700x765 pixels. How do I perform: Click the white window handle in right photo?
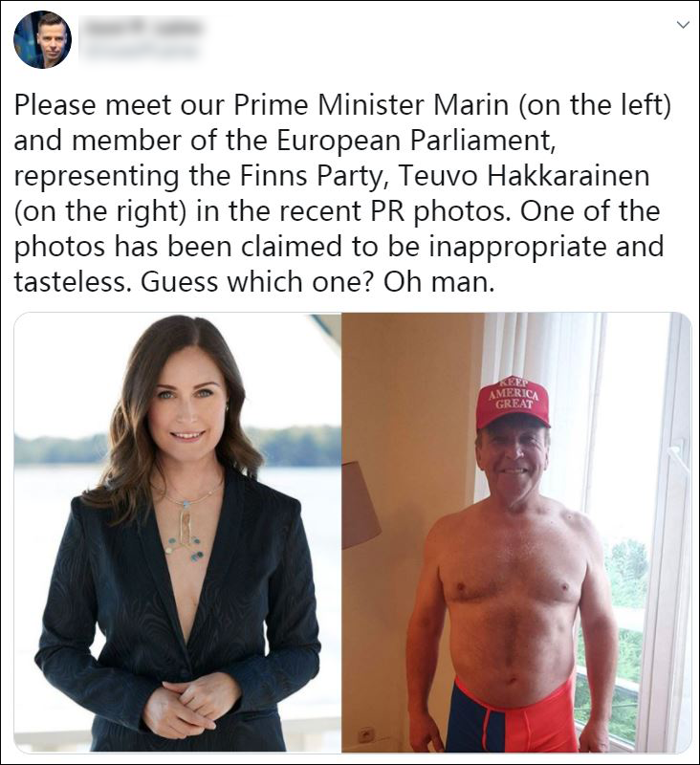pos(679,459)
